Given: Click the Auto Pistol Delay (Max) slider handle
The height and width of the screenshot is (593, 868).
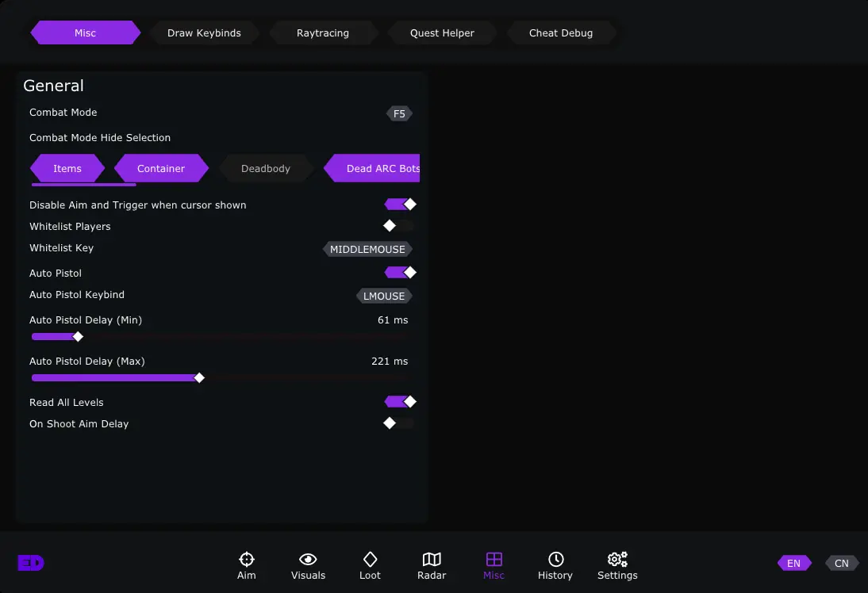Looking at the screenshot, I should 199,378.
